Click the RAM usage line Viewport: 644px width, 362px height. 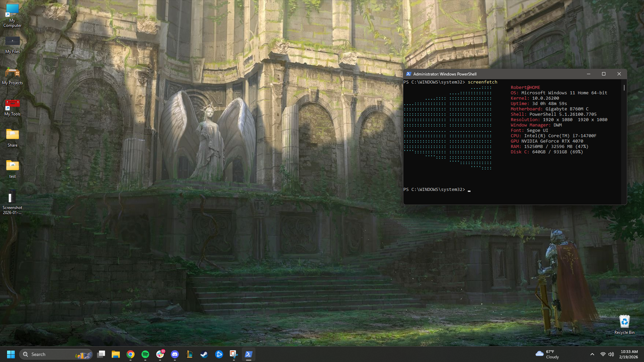(549, 147)
